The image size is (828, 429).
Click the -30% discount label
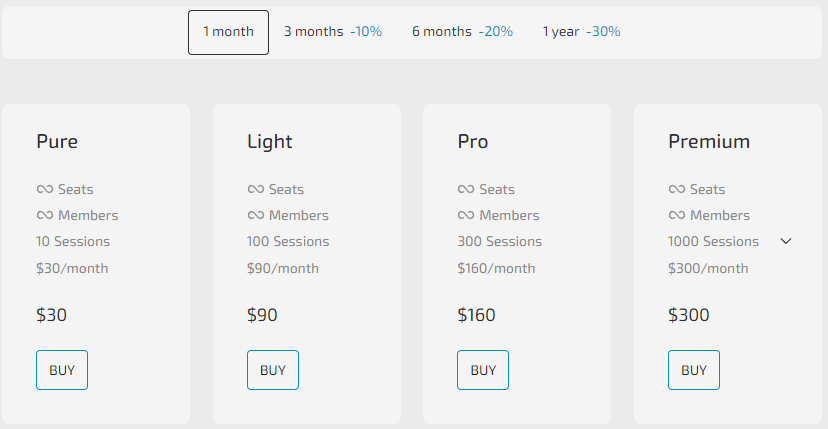point(604,32)
